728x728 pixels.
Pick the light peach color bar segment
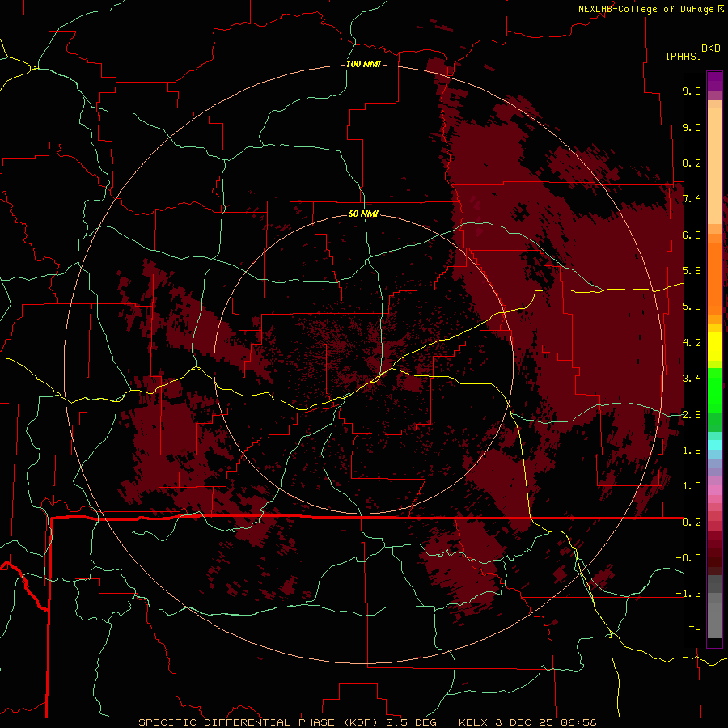pyautogui.click(x=714, y=167)
